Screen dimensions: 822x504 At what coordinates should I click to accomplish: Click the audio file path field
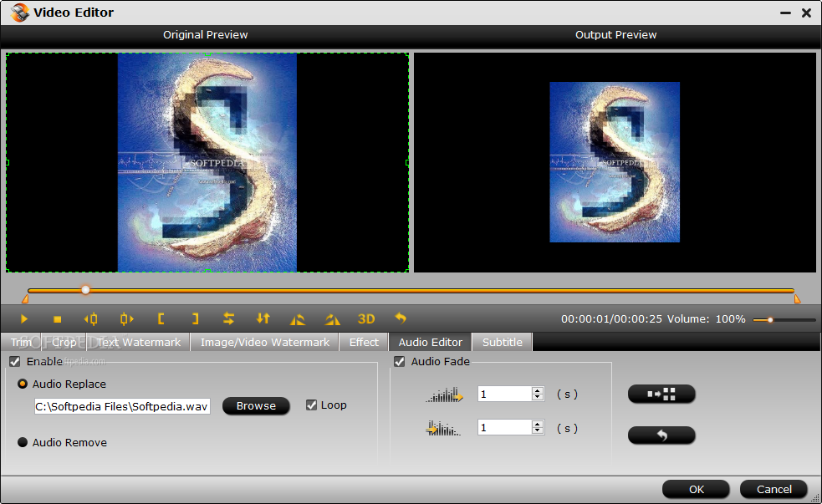pyautogui.click(x=122, y=406)
